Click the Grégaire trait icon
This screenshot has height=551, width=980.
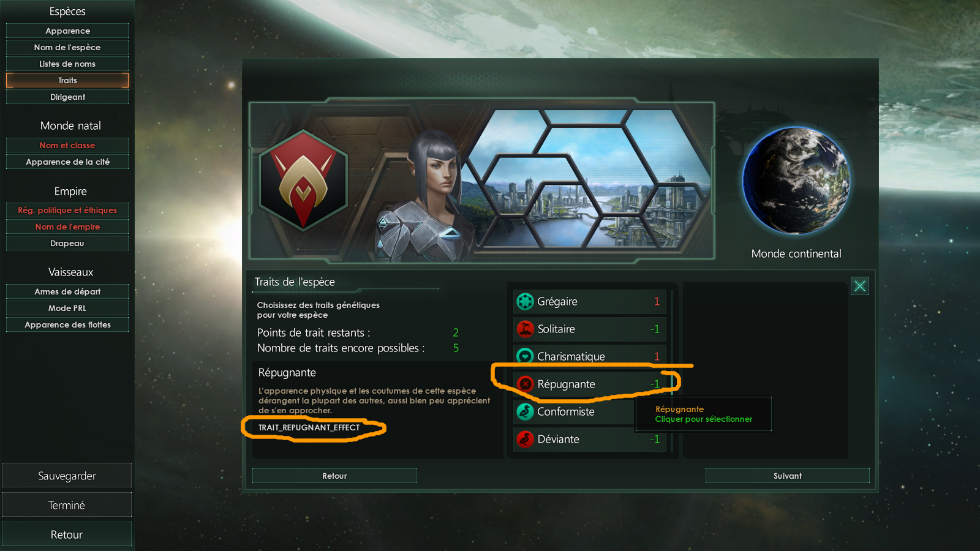coord(525,301)
